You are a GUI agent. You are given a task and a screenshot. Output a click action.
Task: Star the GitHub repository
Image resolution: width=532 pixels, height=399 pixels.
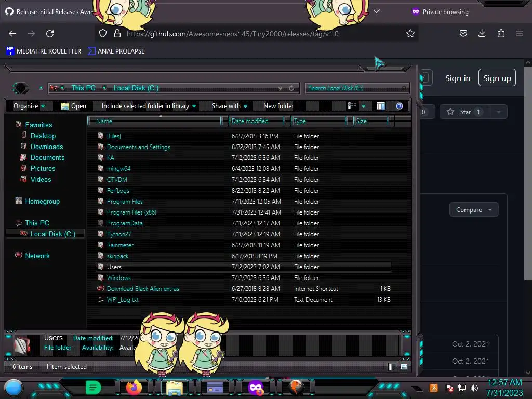[x=465, y=112]
